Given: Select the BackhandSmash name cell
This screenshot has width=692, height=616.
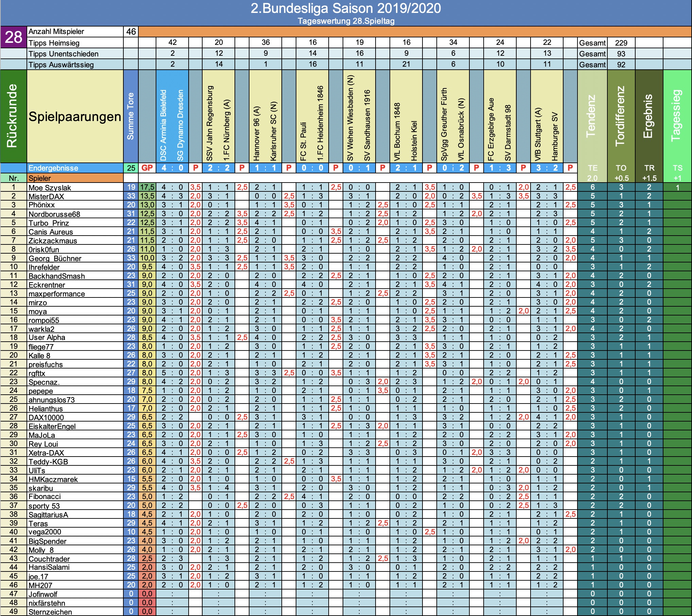Looking at the screenshot, I should (x=75, y=276).
